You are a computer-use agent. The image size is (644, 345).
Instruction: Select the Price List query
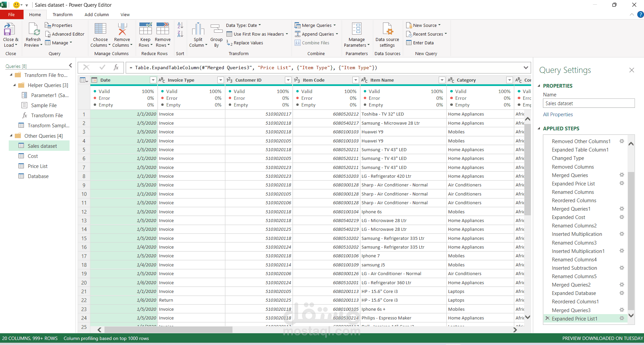38,166
